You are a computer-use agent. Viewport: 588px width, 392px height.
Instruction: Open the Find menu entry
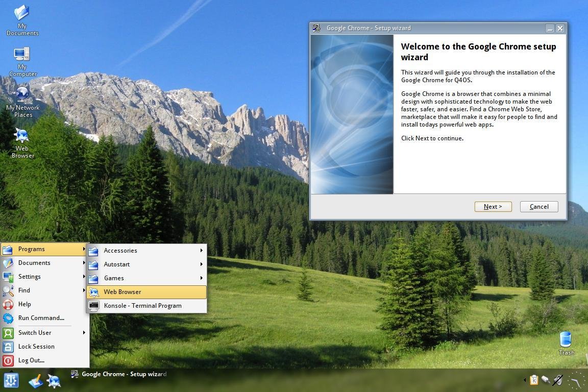44,290
